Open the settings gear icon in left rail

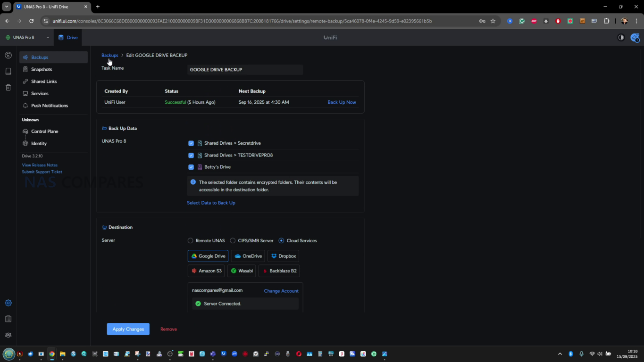coord(8,303)
